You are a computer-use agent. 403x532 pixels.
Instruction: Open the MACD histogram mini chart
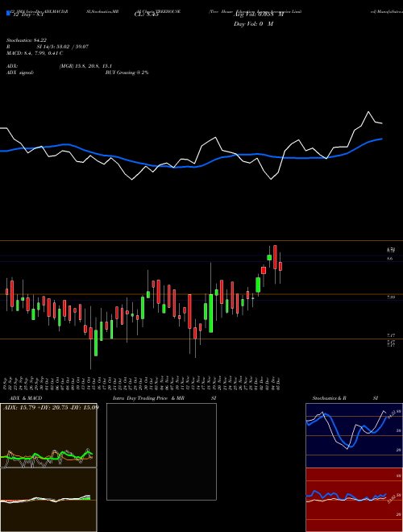pyautogui.click(x=48, y=500)
